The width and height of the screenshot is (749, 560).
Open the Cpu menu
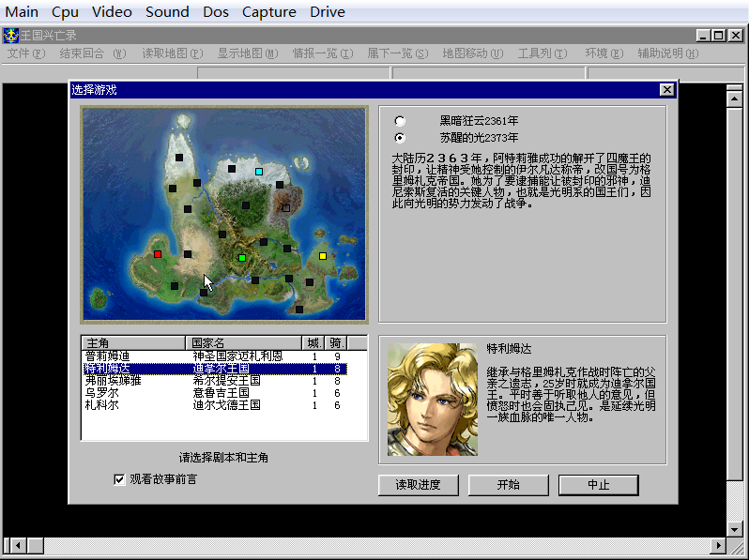(65, 11)
